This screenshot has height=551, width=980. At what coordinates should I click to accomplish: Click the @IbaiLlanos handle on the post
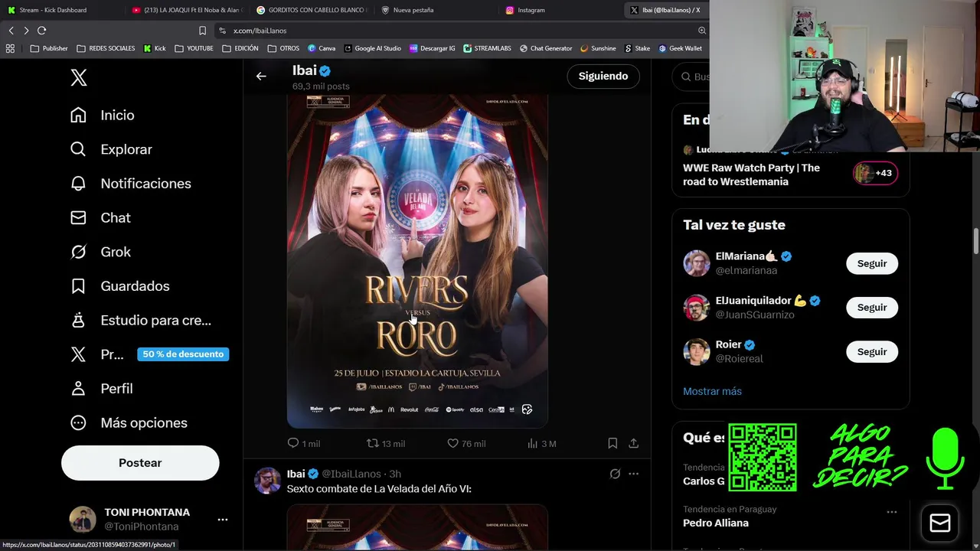[351, 474]
